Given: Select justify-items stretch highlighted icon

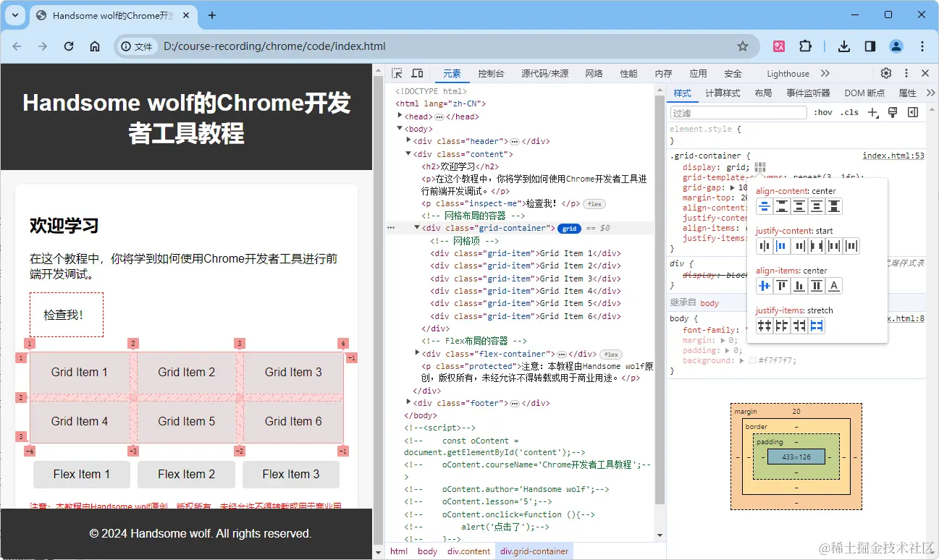Looking at the screenshot, I should coord(817,326).
